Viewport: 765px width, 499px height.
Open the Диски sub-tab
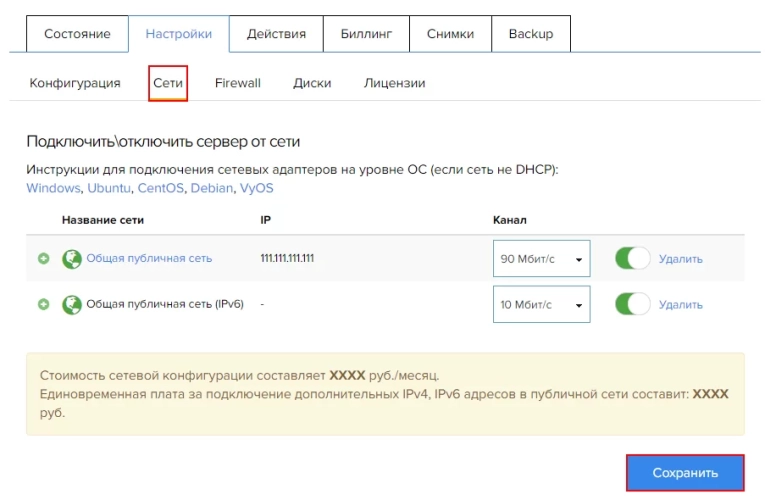[312, 83]
